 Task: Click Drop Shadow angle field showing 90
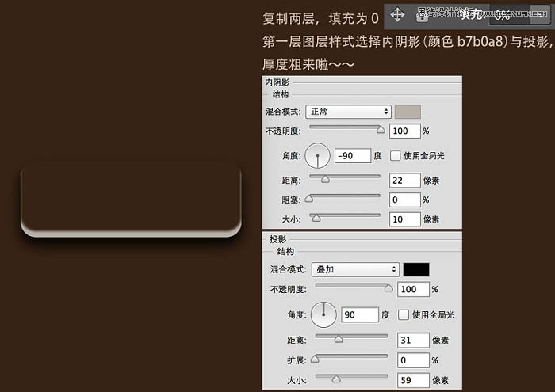click(x=360, y=315)
